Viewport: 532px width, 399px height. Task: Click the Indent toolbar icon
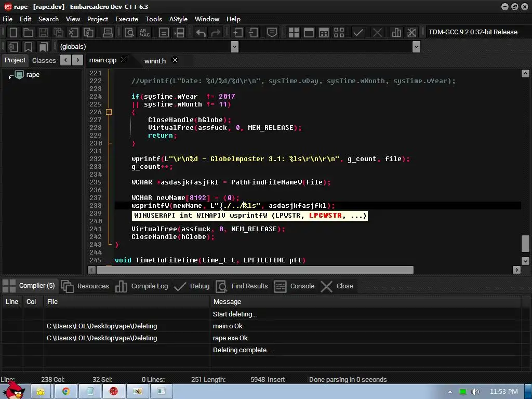pos(237,33)
